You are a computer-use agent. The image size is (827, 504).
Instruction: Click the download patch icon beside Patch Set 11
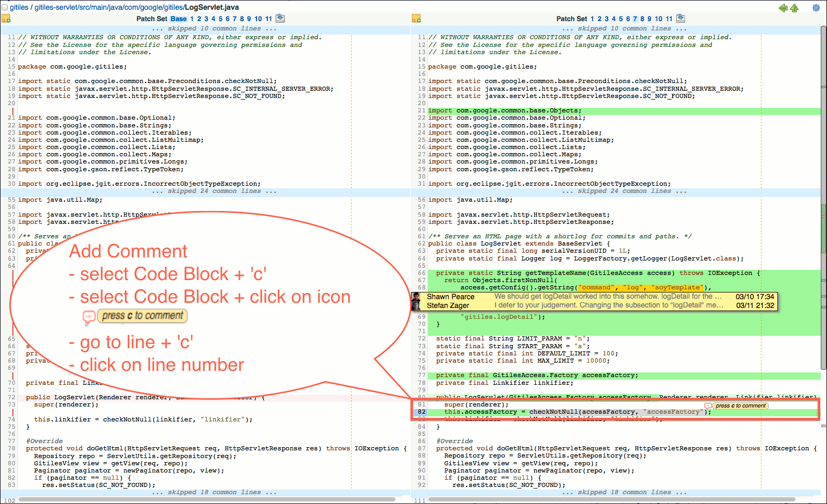tap(680, 18)
